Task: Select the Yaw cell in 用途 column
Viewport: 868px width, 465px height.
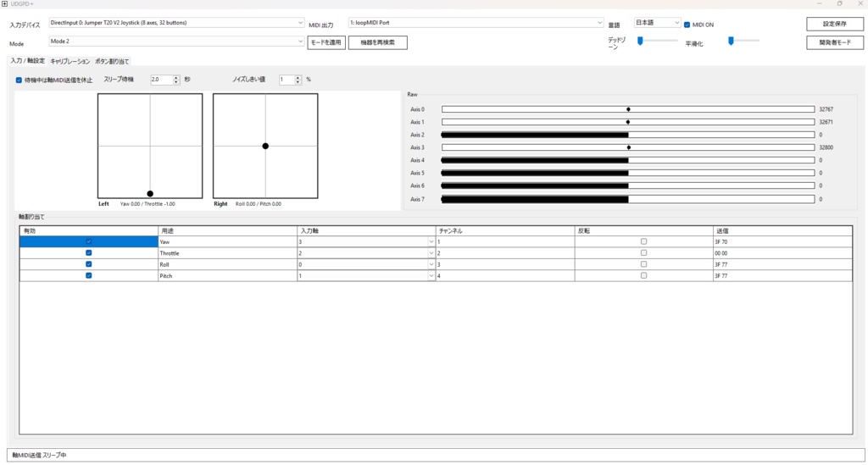Action: 227,241
